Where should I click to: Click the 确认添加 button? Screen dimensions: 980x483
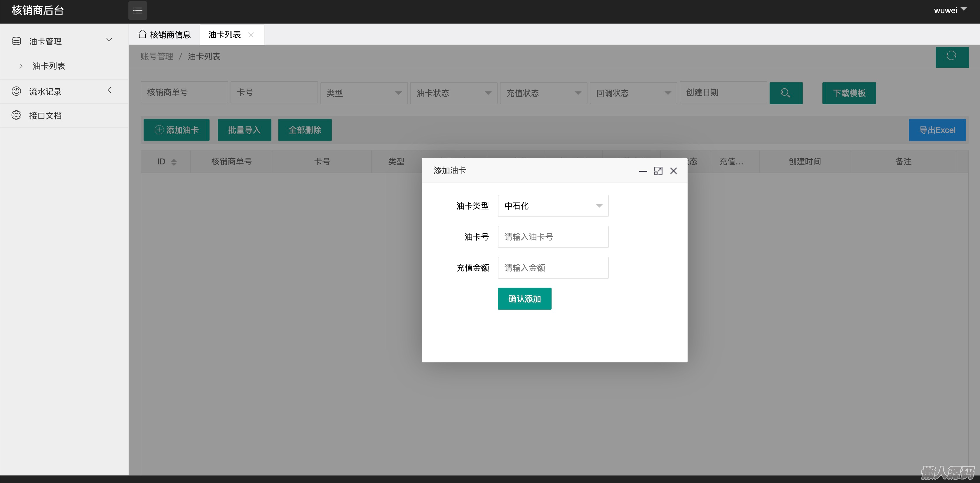click(524, 299)
